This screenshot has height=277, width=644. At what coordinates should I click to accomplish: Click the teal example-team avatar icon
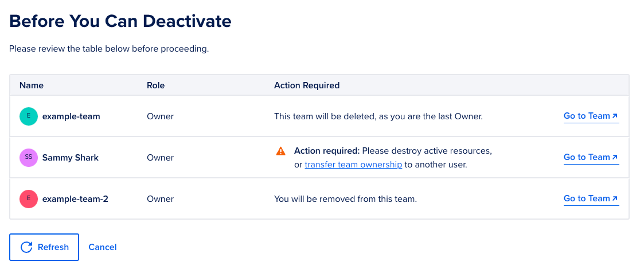[x=29, y=116]
